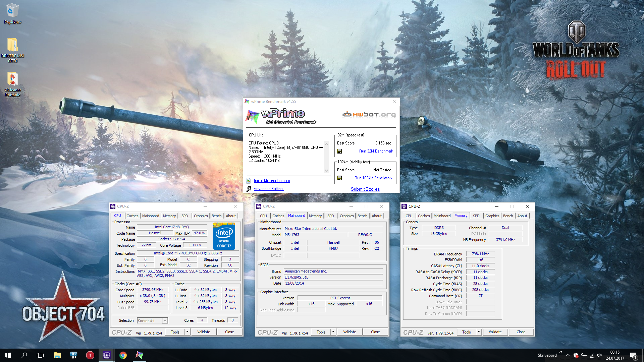This screenshot has height=362, width=644.
Task: Click the battery power tray icon
Action: pyautogui.click(x=584, y=355)
